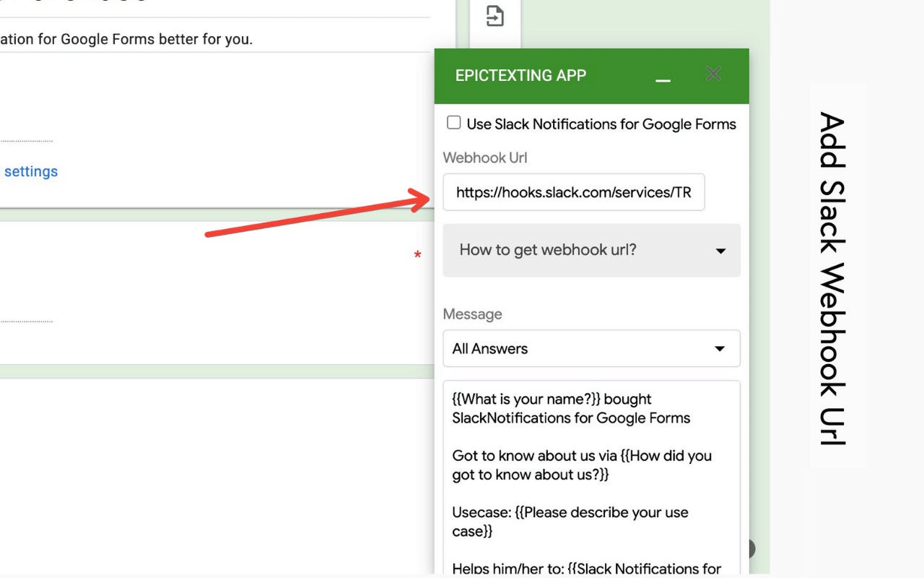Minimize the EpicTexting App panel
924x578 pixels.
663,79
